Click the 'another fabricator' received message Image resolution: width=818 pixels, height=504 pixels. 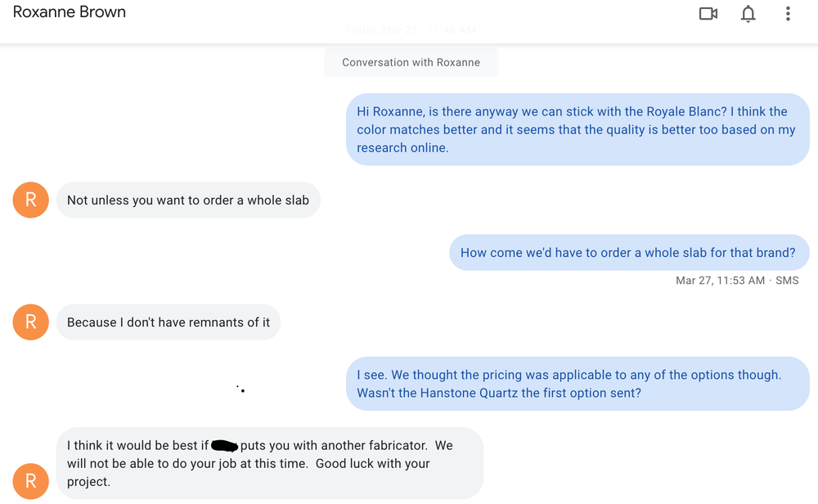pos(270,463)
